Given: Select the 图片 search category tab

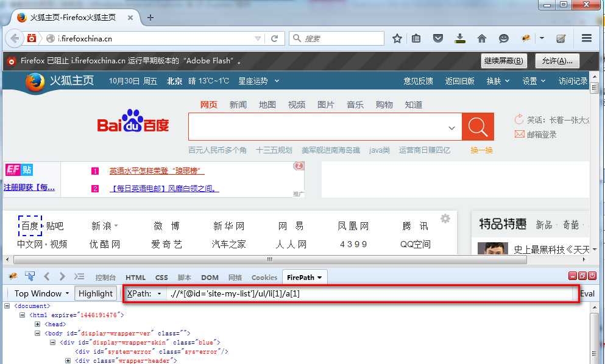Looking at the screenshot, I should click(x=325, y=105).
